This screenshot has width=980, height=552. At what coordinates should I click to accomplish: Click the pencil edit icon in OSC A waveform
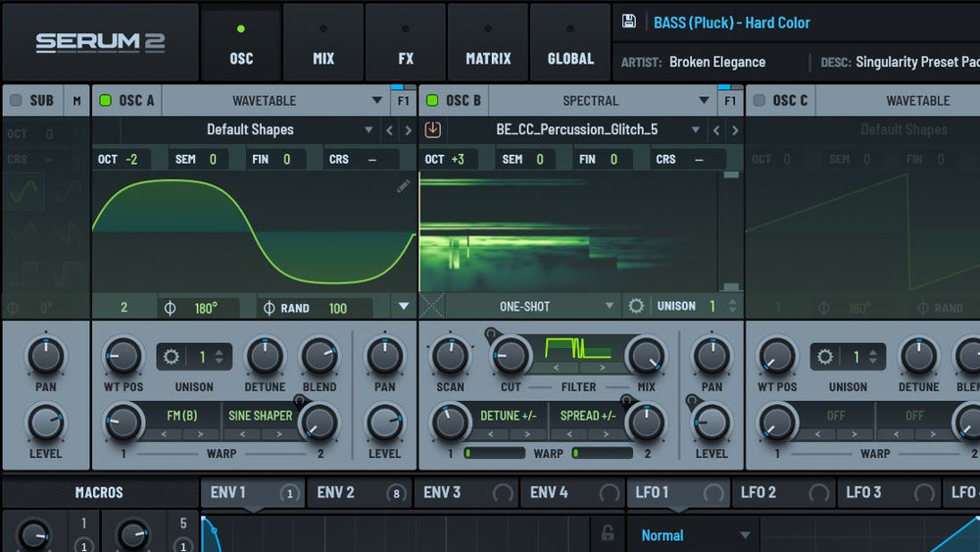click(x=403, y=185)
